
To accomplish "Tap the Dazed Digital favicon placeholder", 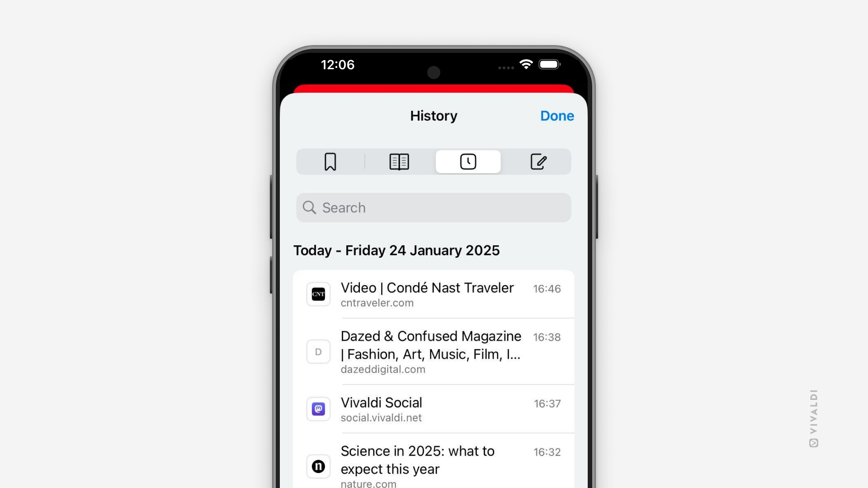I will [318, 351].
